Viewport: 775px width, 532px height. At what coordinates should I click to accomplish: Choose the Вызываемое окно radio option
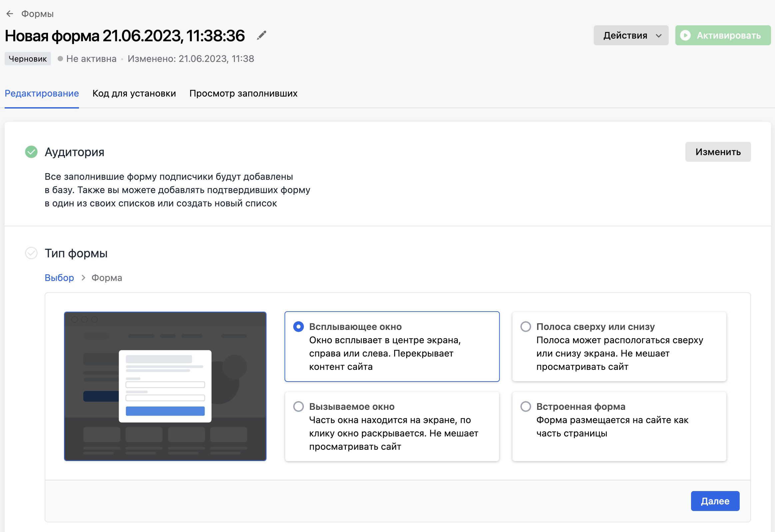(298, 407)
